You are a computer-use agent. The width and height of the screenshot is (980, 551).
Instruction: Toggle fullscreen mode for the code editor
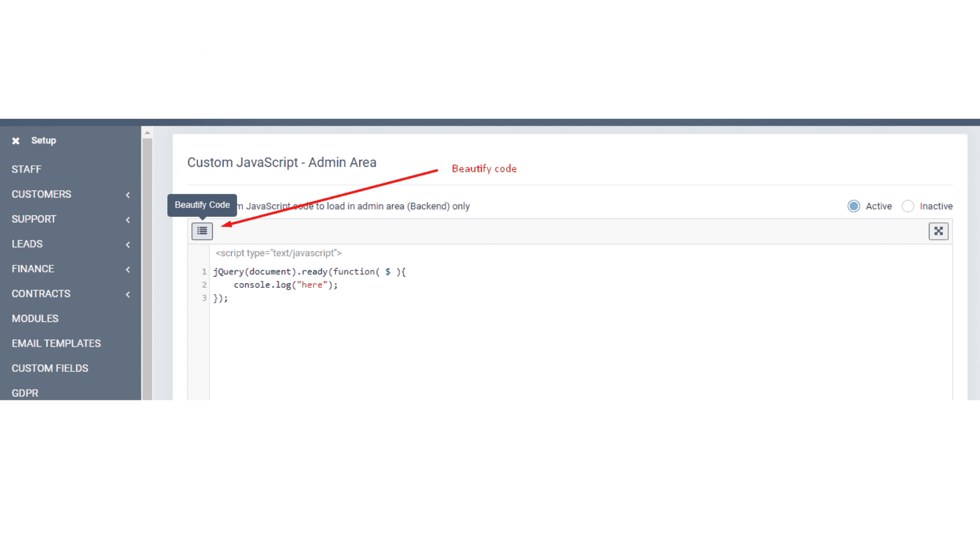coord(939,231)
